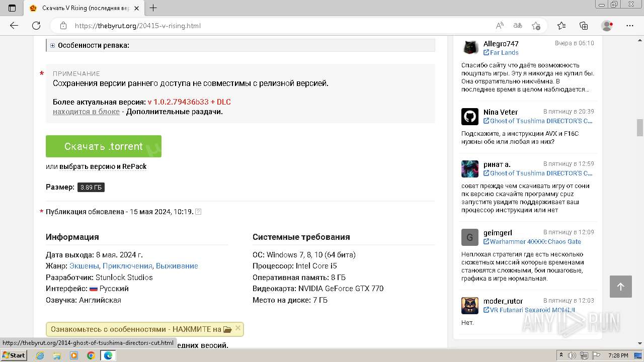Screen dimensions: 644x362
Task: Open File Explorer from the taskbar
Action: pos(57,355)
